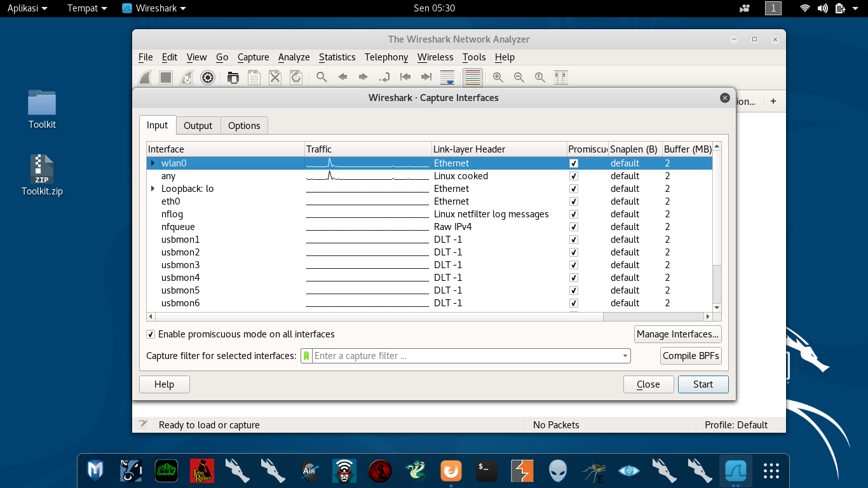Click the Compile BPFs button
The width and height of the screenshot is (868, 488).
(691, 356)
